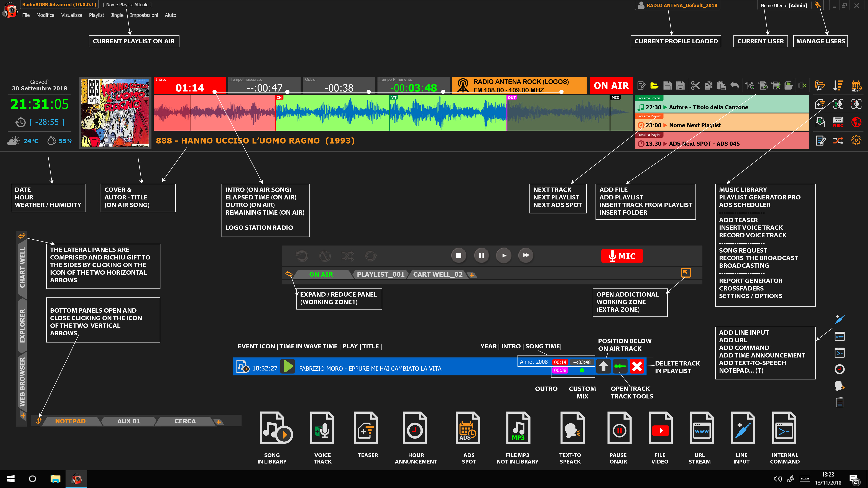The image size is (868, 488).
Task: Click the REC cassette broadcast recorder
Action: coord(838,122)
